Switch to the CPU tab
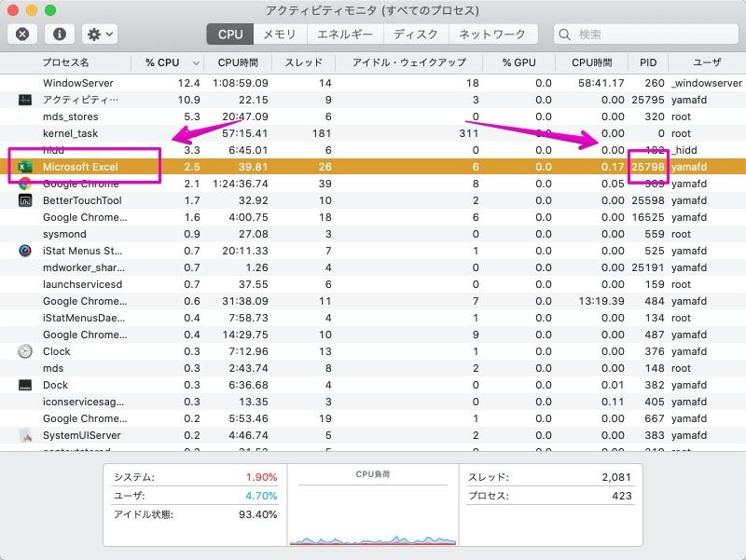 point(230,34)
